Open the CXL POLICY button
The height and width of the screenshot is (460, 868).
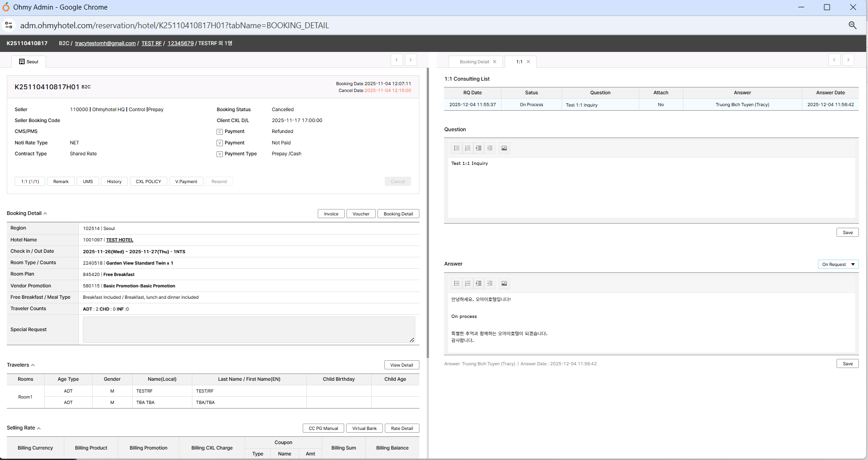click(x=148, y=182)
